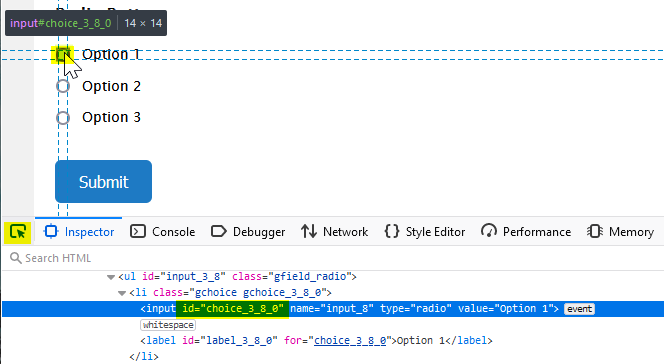
Task: Select the Option 2 radio button
Action: tap(63, 86)
